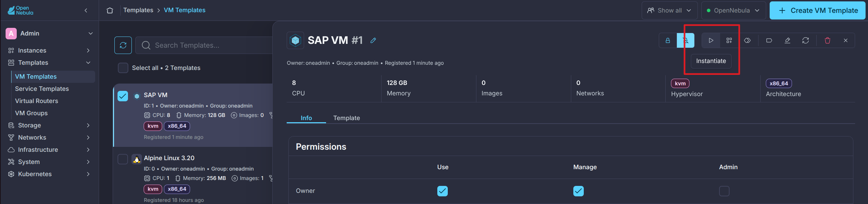The height and width of the screenshot is (204, 868).
Task: Click the Kubernetes sidebar icon
Action: (x=11, y=174)
